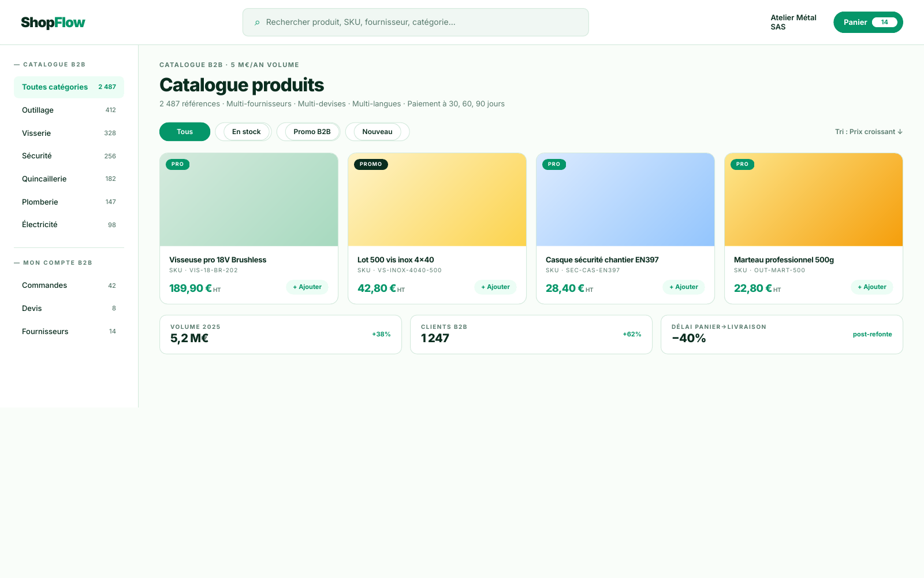Image resolution: width=924 pixels, height=578 pixels.
Task: Click the Catalogue produits heading
Action: pyautogui.click(x=241, y=85)
